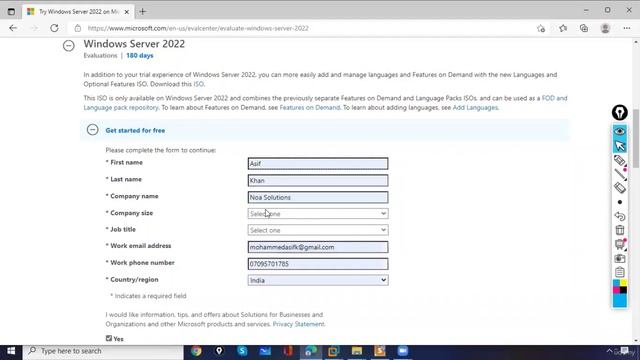Screen dimensions: 640x360
Task: Open the ISO download link
Action: point(198,84)
